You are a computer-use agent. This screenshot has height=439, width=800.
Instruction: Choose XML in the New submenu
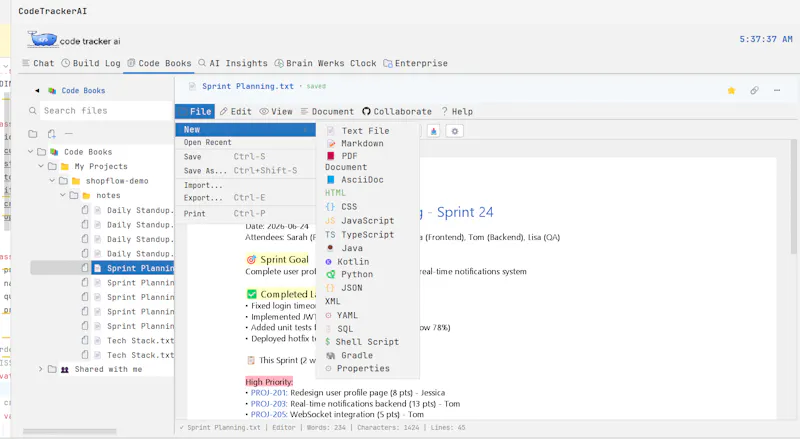click(x=333, y=301)
